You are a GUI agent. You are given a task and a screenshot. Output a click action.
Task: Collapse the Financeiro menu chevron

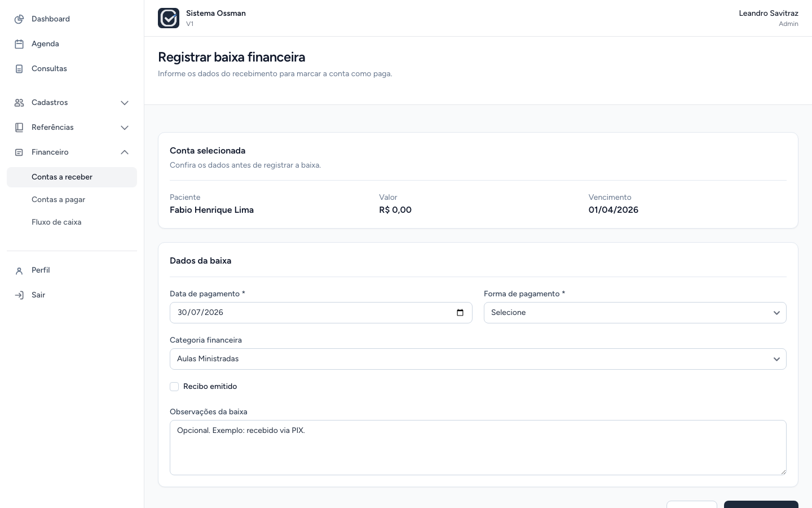(x=125, y=152)
